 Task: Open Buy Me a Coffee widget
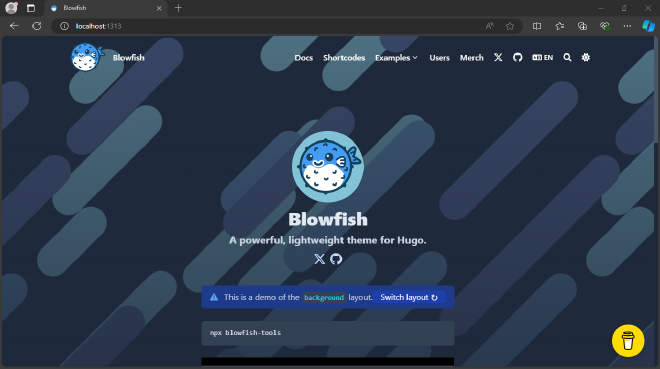[628, 341]
